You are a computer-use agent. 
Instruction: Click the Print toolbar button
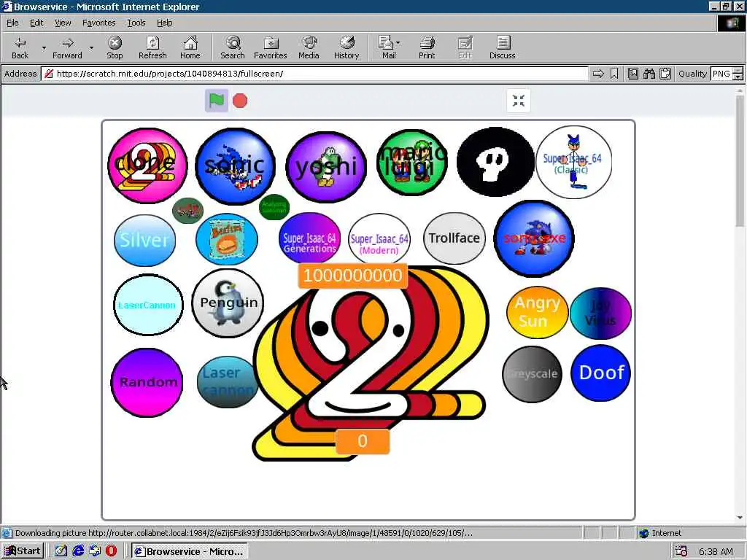(427, 47)
